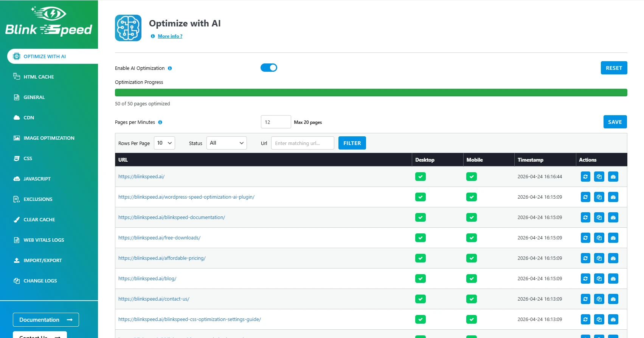The height and width of the screenshot is (338, 644).
Task: Refresh icon in free-downloads row
Action: pos(585,238)
